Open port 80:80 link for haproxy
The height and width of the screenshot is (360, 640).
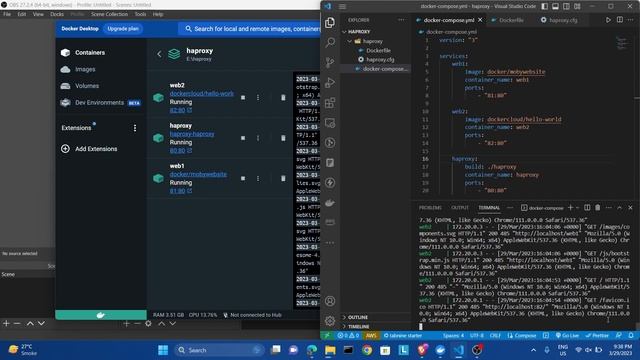180,151
